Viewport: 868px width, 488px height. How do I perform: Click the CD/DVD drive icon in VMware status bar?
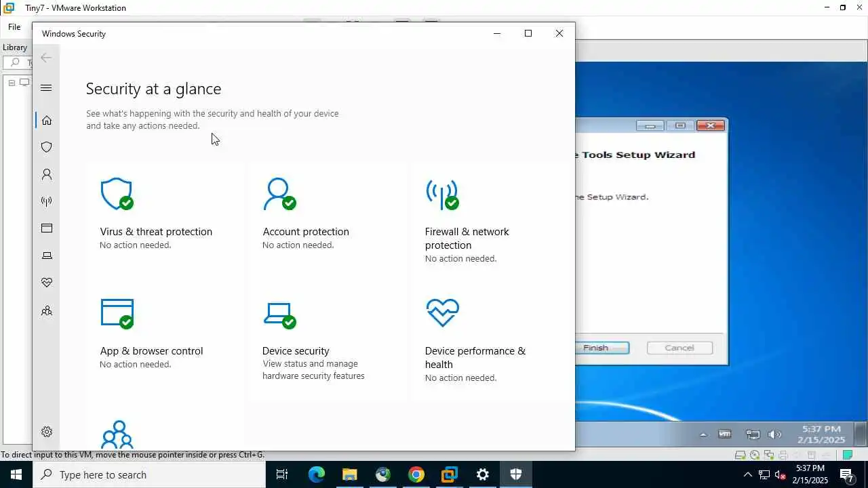tap(755, 455)
